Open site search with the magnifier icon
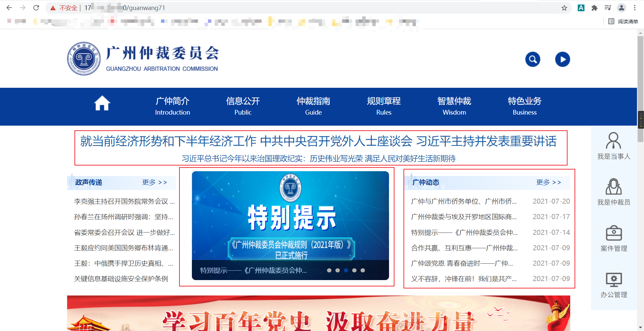The image size is (644, 331). click(533, 59)
